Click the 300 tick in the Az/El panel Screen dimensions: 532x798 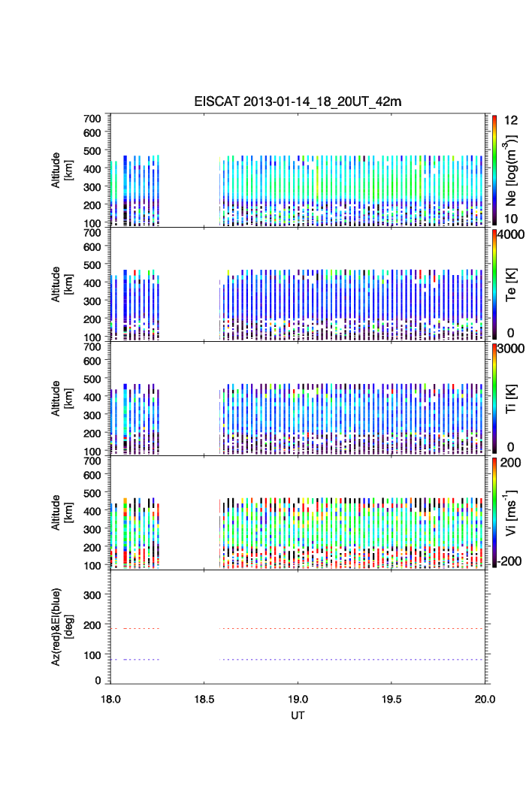pos(92,595)
